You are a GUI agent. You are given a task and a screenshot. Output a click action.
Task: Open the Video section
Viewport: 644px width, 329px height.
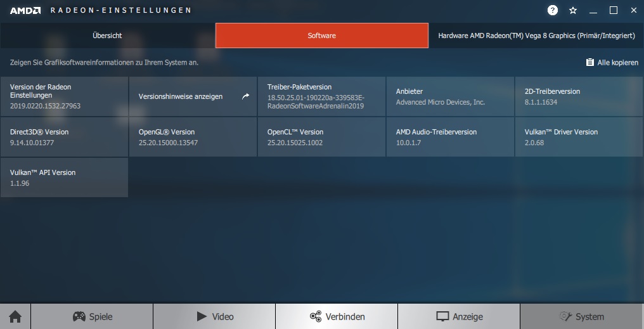214,317
